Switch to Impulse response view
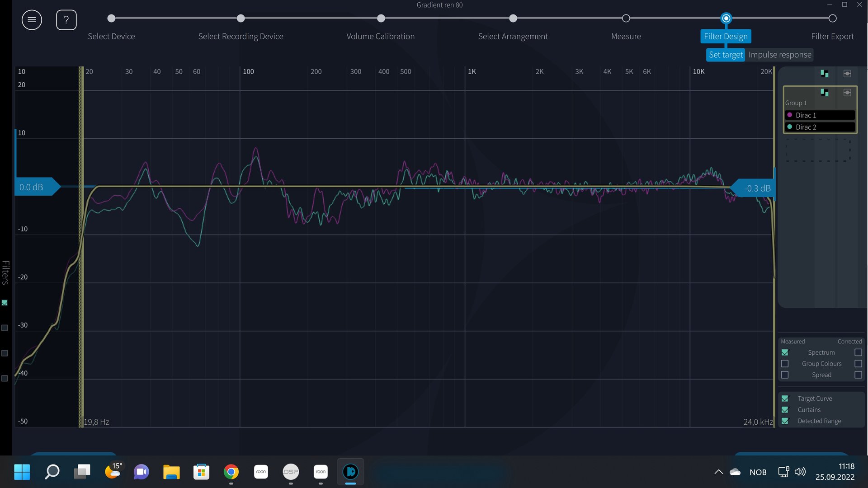868x488 pixels. click(780, 55)
